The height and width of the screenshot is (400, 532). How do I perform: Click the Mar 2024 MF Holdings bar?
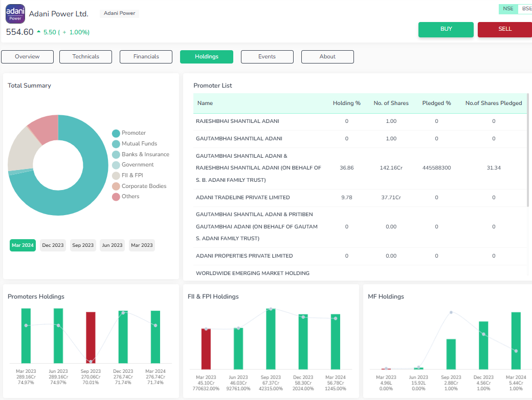tap(516, 341)
